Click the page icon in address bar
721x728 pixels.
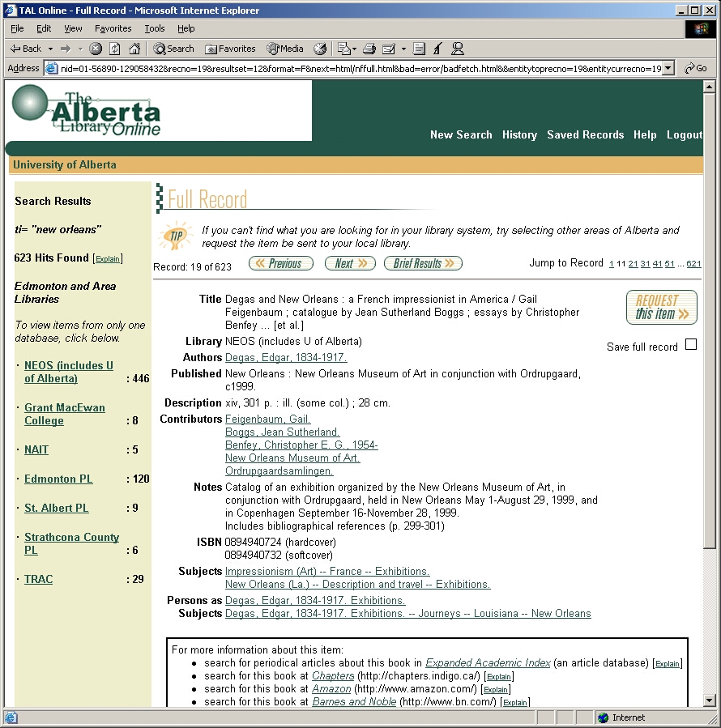point(52,68)
